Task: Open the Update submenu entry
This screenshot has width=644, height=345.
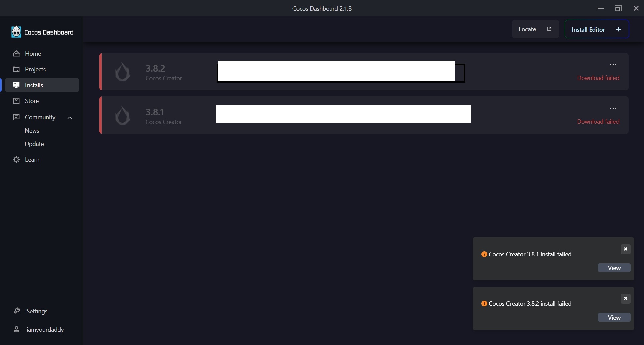Action: point(34,144)
